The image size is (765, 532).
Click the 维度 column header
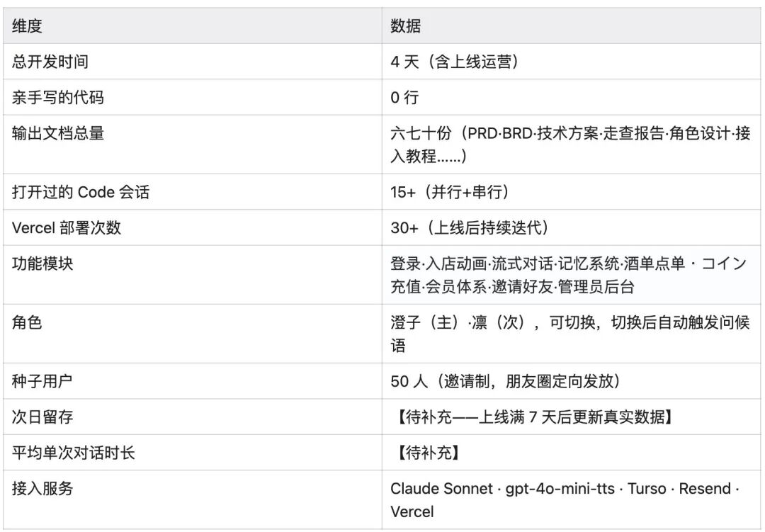tap(28, 26)
